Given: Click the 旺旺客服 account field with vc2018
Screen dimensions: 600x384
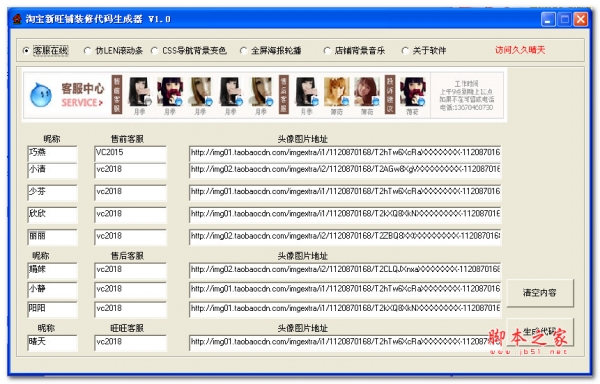Looking at the screenshot, I should pos(130,343).
